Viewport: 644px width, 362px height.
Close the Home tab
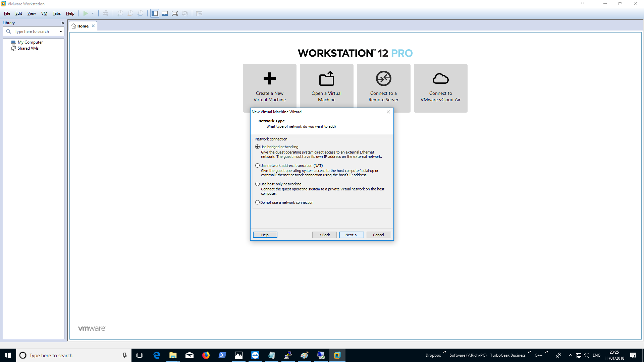click(93, 26)
